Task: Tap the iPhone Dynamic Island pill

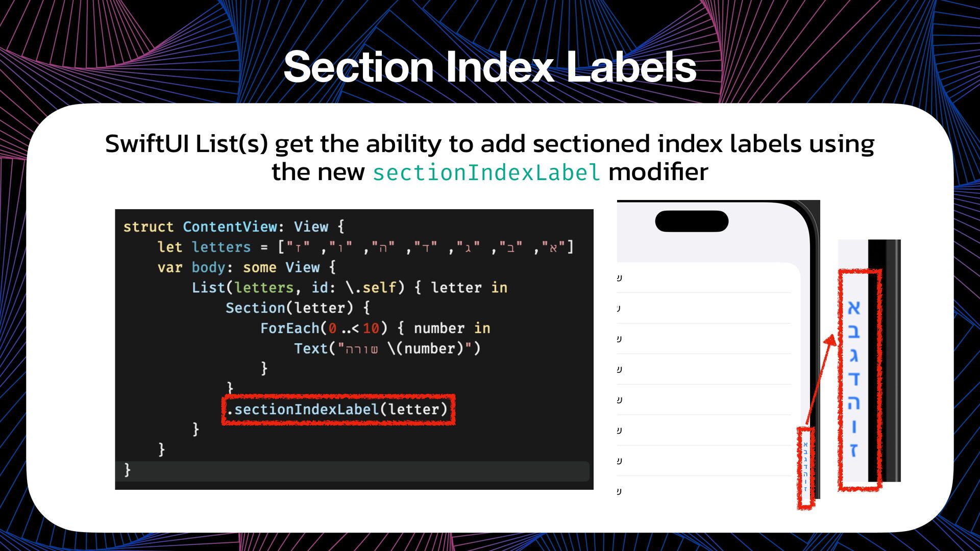Action: pyautogui.click(x=692, y=221)
